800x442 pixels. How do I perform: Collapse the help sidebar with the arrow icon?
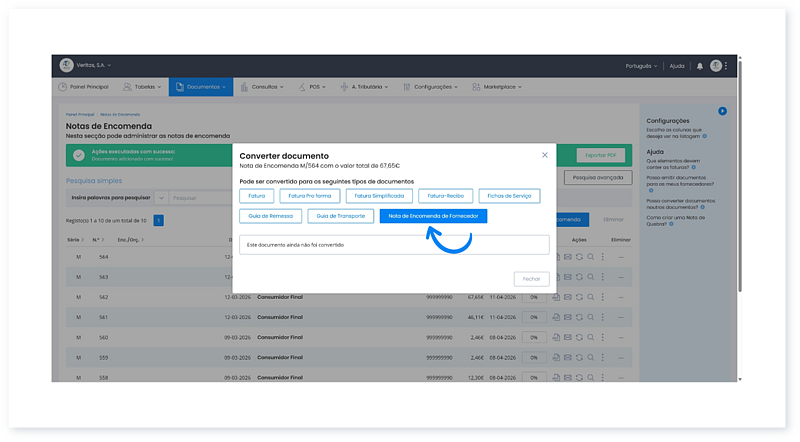722,111
